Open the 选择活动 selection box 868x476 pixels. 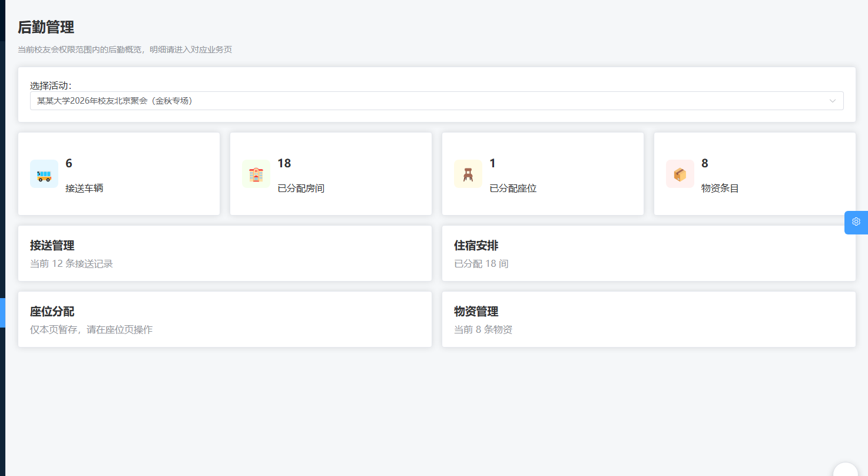[x=437, y=101]
